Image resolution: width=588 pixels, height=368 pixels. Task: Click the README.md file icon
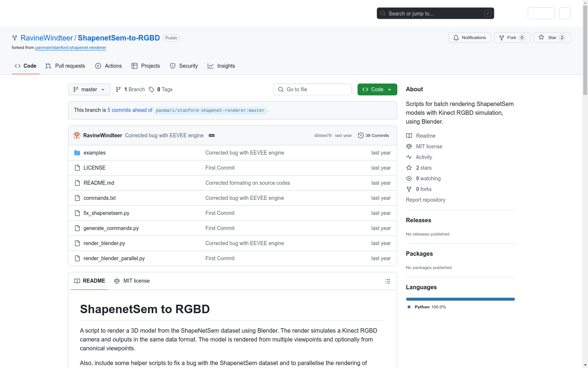point(77,183)
